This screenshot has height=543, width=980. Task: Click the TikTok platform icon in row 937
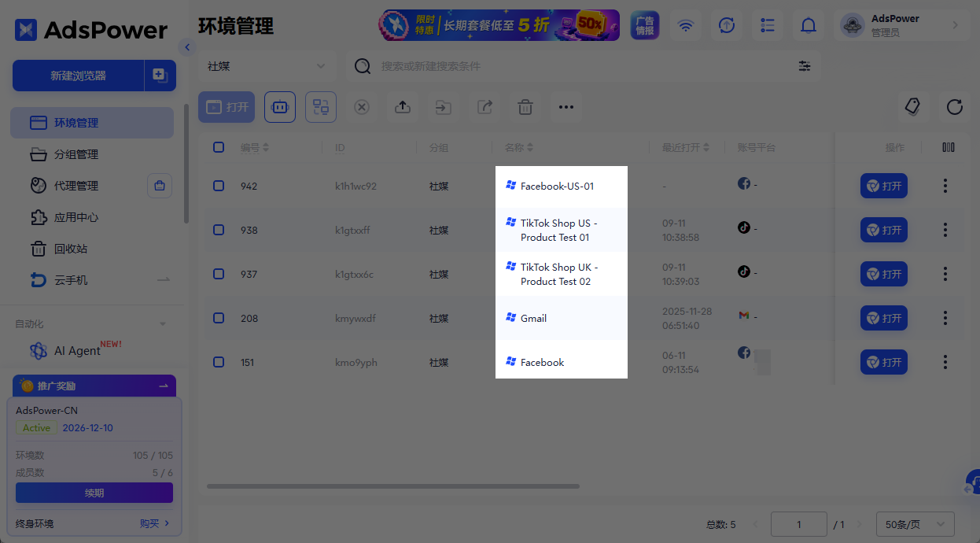[x=743, y=271]
